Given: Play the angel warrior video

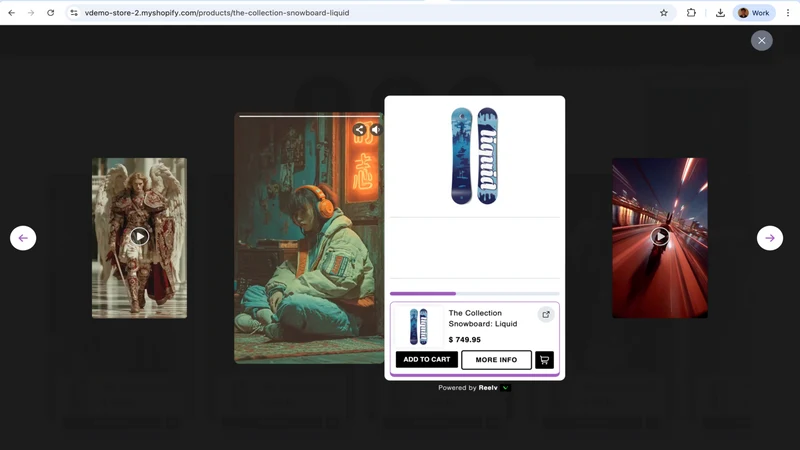Looking at the screenshot, I should point(139,236).
